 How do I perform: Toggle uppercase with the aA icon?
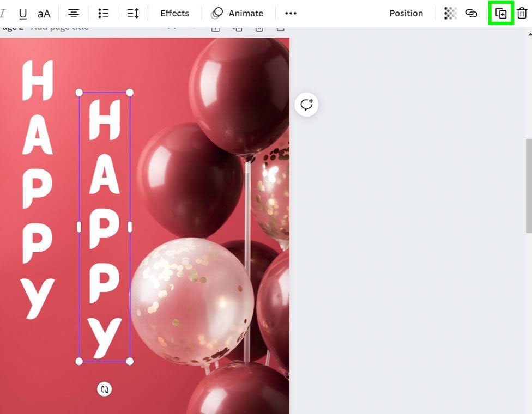pos(44,14)
